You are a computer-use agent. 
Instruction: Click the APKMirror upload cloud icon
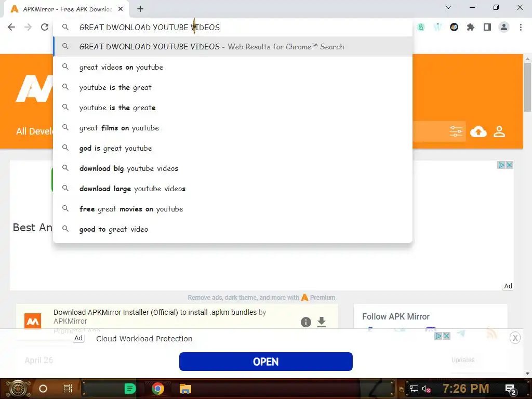tap(478, 131)
